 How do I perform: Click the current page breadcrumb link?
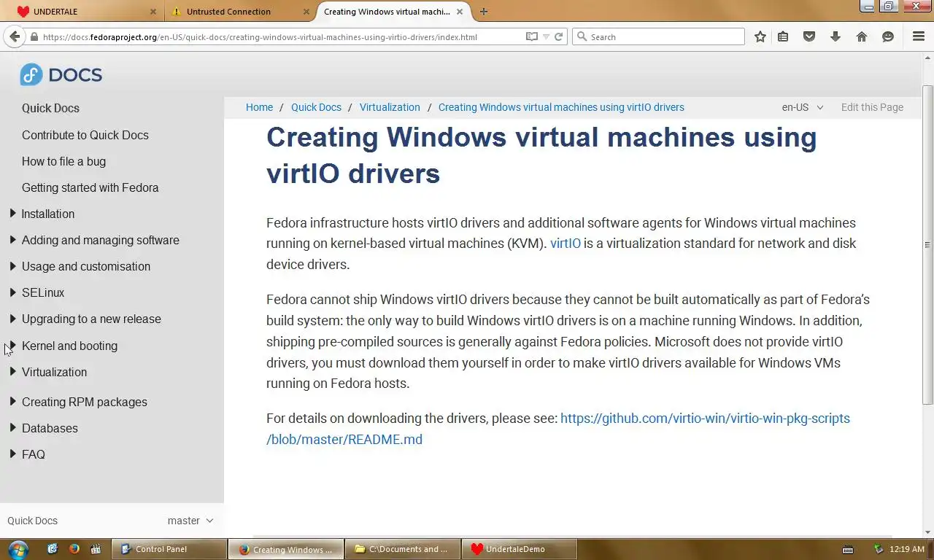(561, 107)
